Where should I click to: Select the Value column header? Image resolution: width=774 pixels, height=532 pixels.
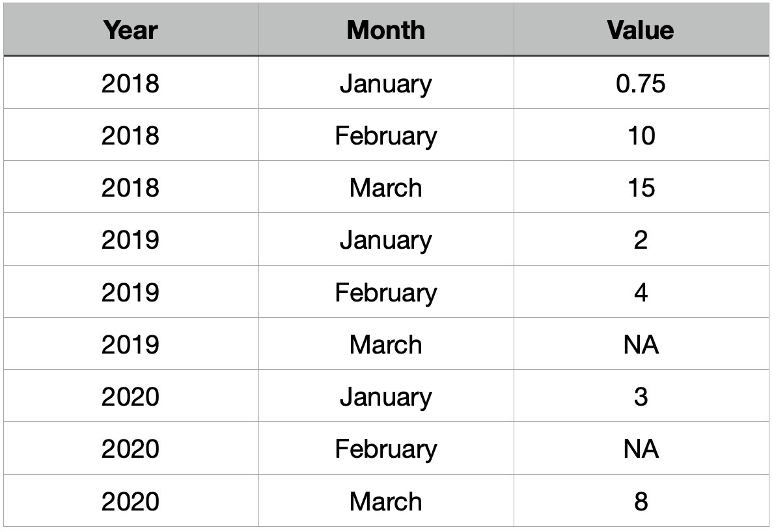pos(641,30)
